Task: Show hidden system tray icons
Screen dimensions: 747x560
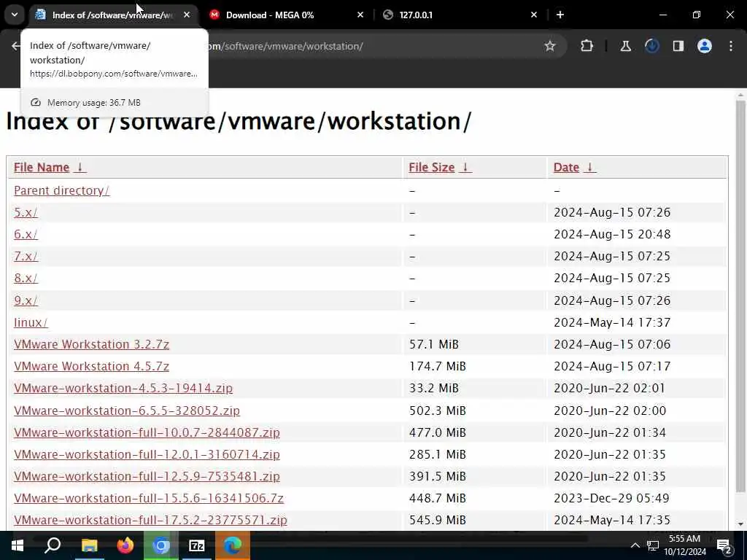Action: [635, 545]
